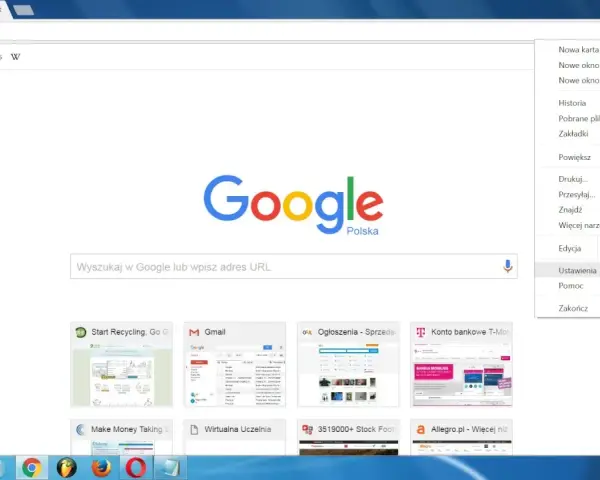The height and width of the screenshot is (480, 600).
Task: Click the voice search microphone icon
Action: [508, 266]
